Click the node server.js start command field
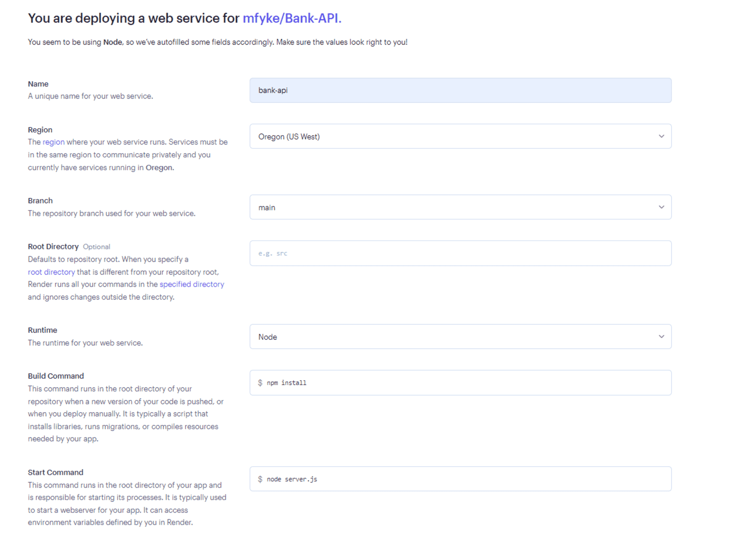This screenshot has width=756, height=536. click(460, 479)
